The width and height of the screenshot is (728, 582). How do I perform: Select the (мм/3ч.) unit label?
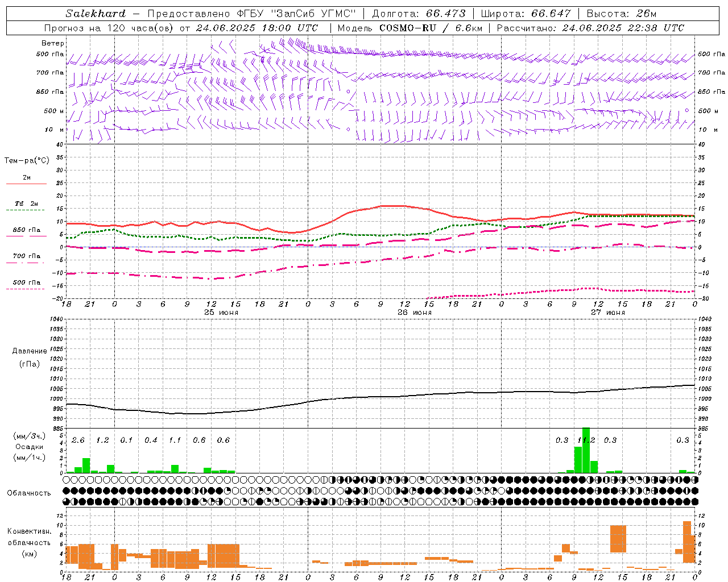(29, 436)
